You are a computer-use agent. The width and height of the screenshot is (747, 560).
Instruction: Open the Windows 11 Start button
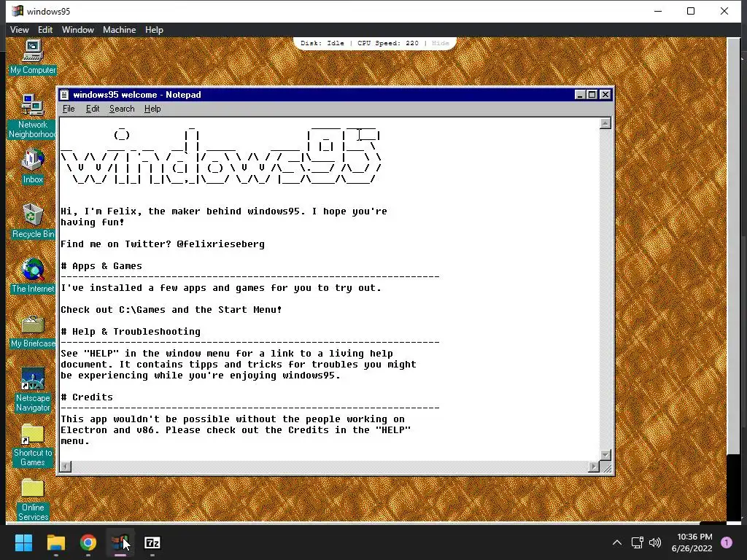coord(23,542)
